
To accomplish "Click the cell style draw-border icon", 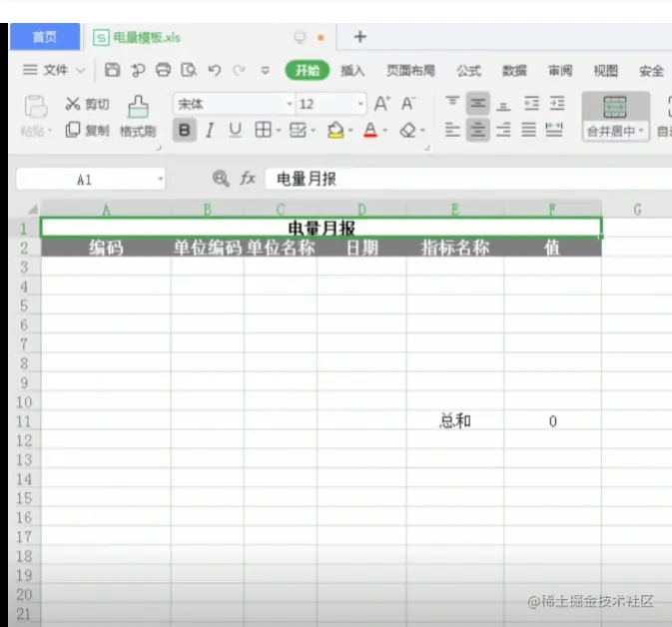I will click(x=298, y=130).
